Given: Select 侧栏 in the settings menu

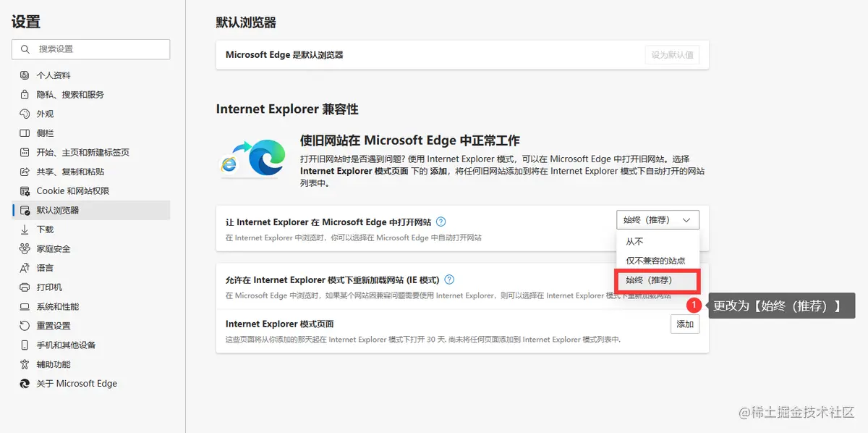Looking at the screenshot, I should tap(91, 133).
